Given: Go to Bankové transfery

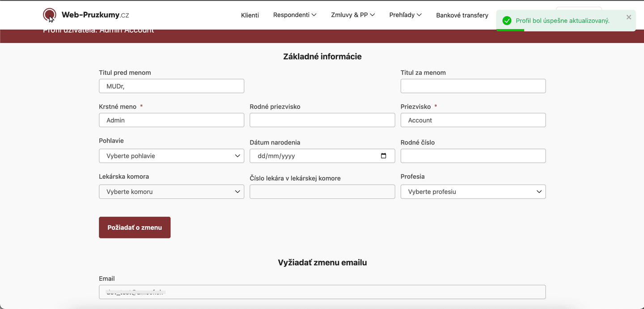Looking at the screenshot, I should 462,15.
